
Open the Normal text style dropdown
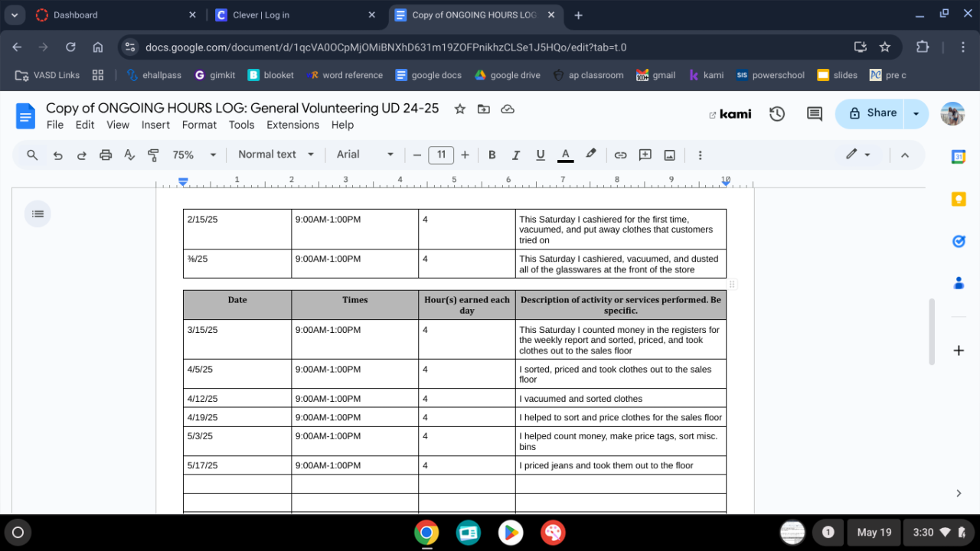click(276, 155)
